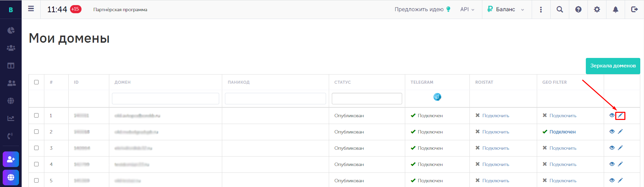Screen dimensions: 644x187
Task: Open the users group sidebar icon
Action: click(x=11, y=48)
